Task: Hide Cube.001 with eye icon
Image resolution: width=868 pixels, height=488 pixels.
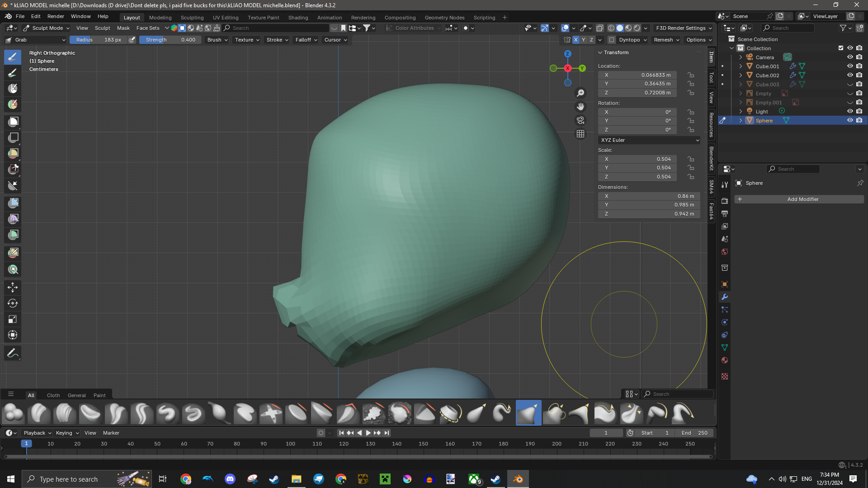Action: [x=850, y=66]
